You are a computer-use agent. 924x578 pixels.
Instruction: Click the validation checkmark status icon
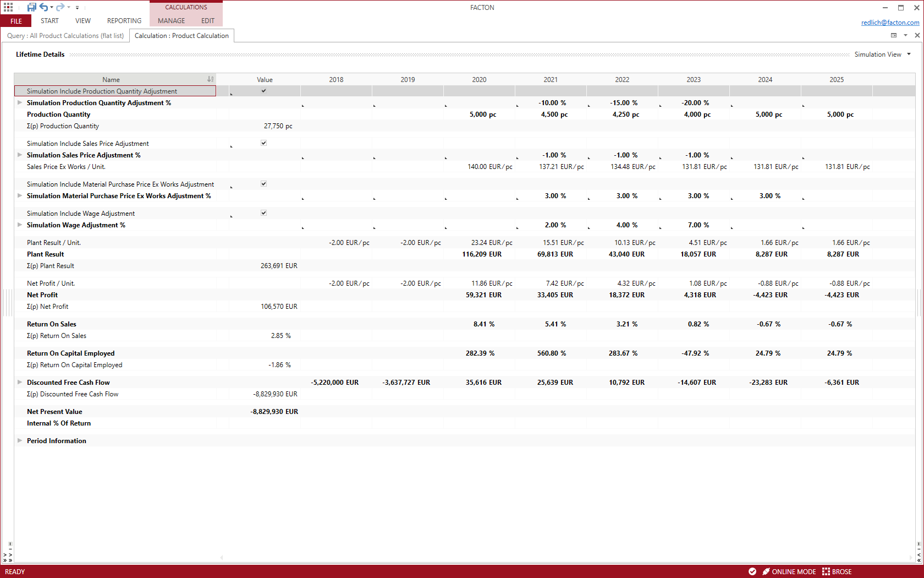tap(752, 571)
